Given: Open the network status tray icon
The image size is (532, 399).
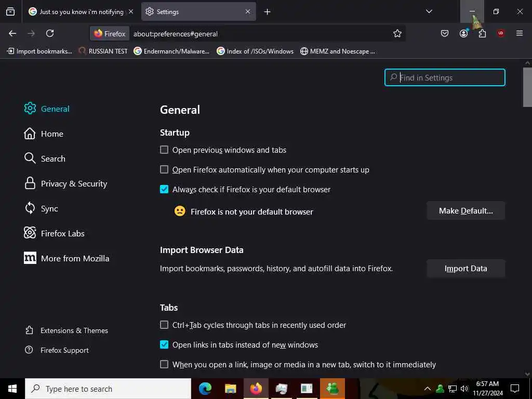Looking at the screenshot, I should (x=453, y=389).
